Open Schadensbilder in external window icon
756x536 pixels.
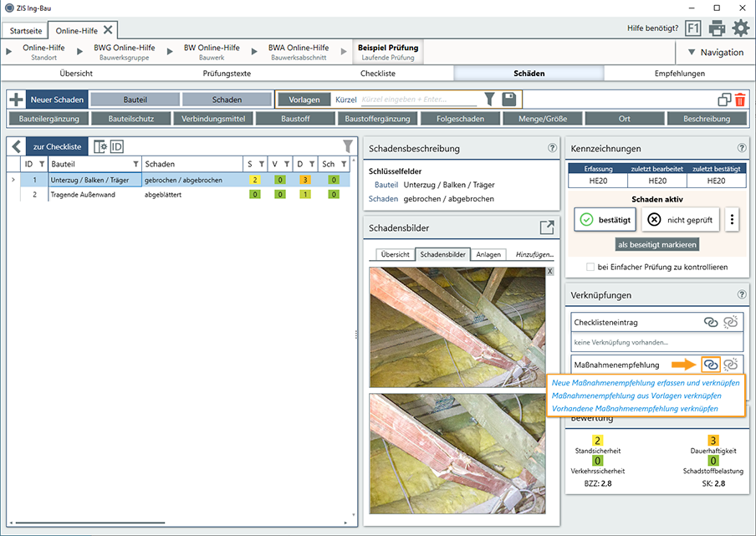(x=547, y=227)
